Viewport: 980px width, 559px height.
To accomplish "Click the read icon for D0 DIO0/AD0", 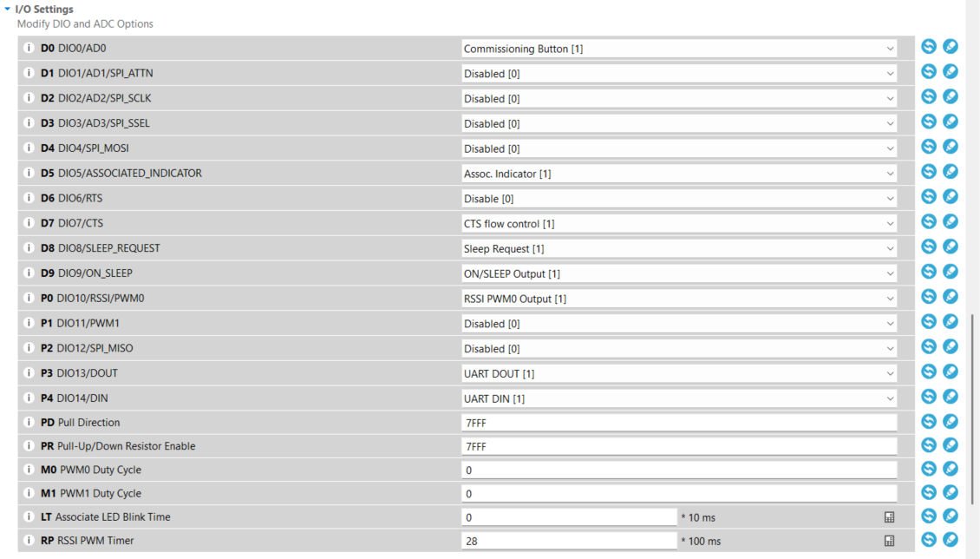I will 928,47.
